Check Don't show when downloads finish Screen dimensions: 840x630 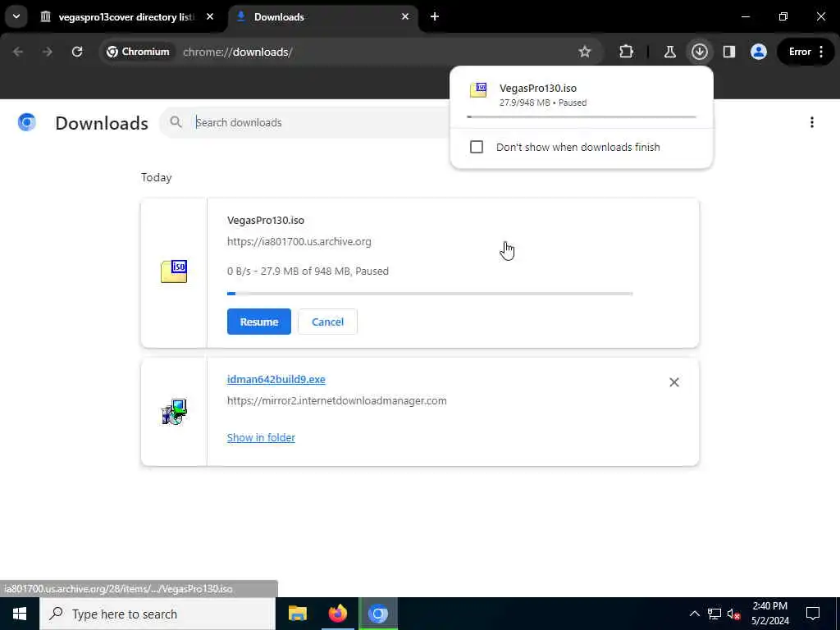click(477, 147)
